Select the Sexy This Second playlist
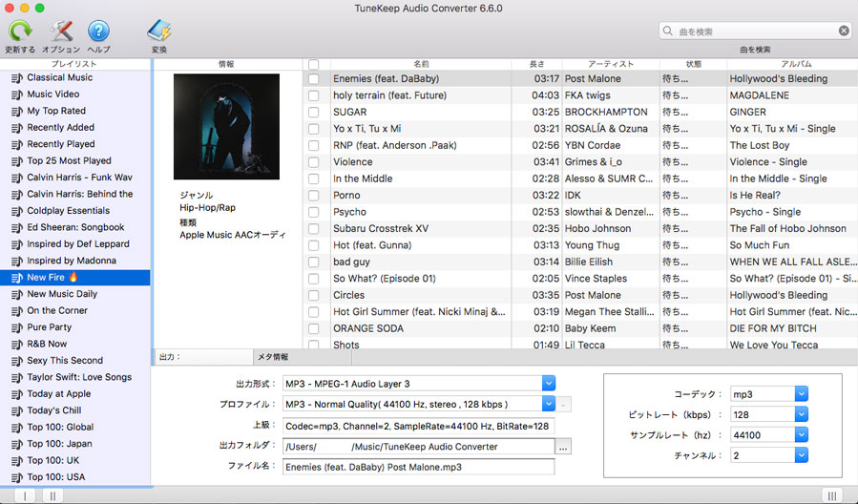This screenshot has height=504, width=858. click(x=75, y=361)
